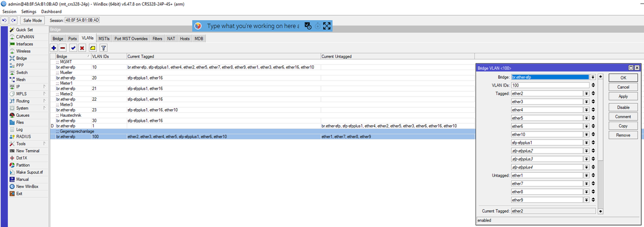The image size is (644, 227).
Task: Remove selected VLAN with minus icon
Action: coord(63,48)
